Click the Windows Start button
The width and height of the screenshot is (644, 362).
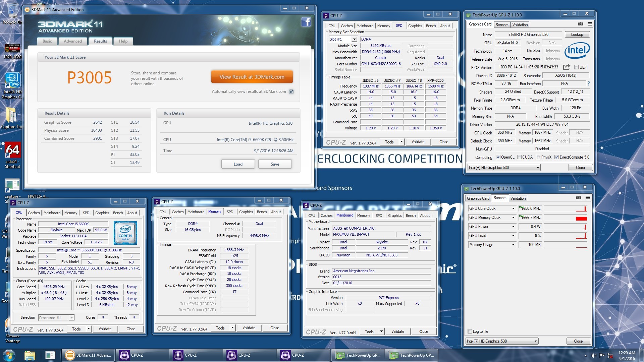(9, 355)
